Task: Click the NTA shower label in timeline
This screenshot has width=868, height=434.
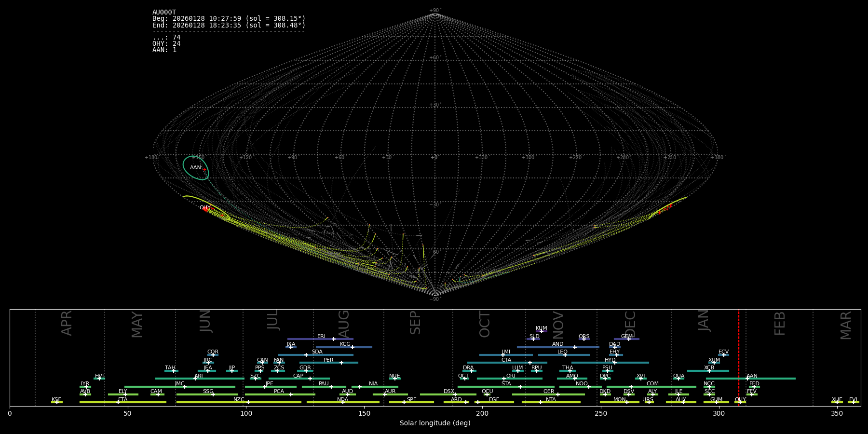Action: click(x=551, y=400)
